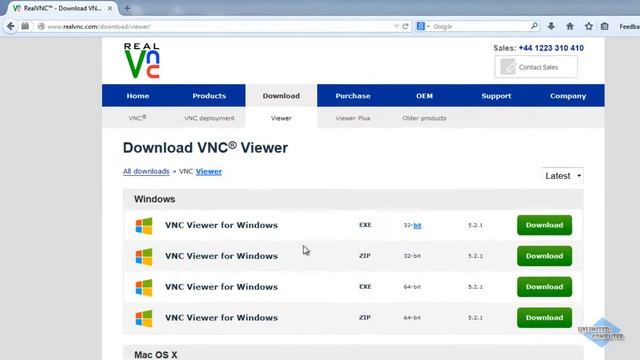Screen dimensions: 640x360
Task: Close the RealVNC browser tab
Action: coord(110,8)
